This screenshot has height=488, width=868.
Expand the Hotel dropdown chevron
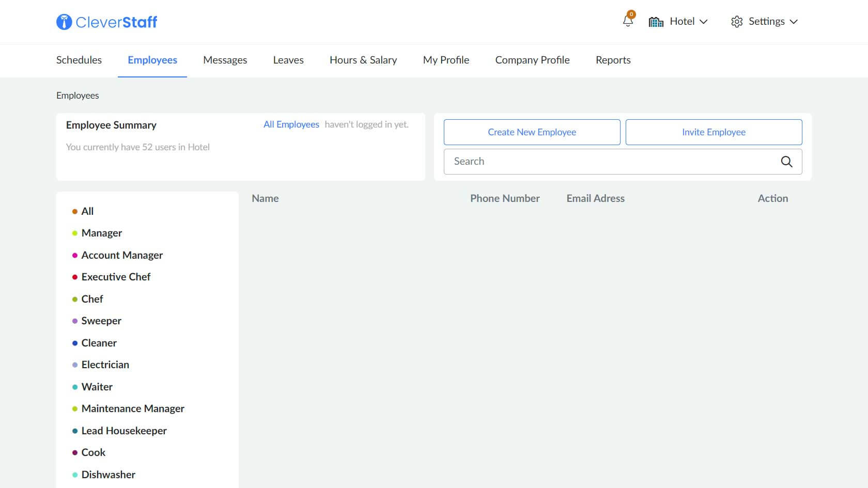point(703,22)
